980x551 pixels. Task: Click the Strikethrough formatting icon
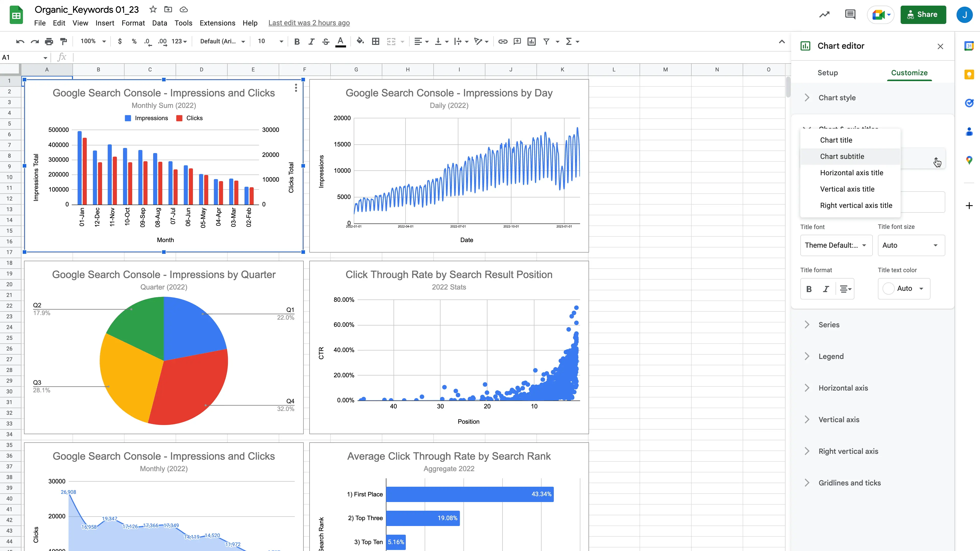[326, 41]
